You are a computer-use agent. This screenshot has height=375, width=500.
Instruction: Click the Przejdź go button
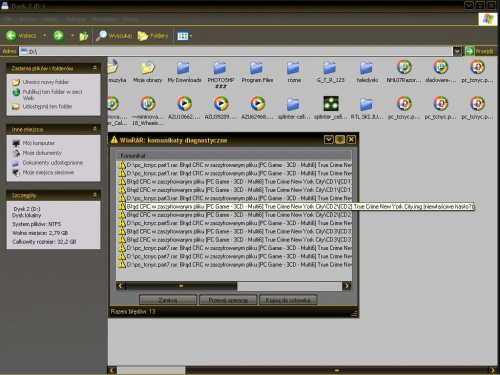[479, 51]
